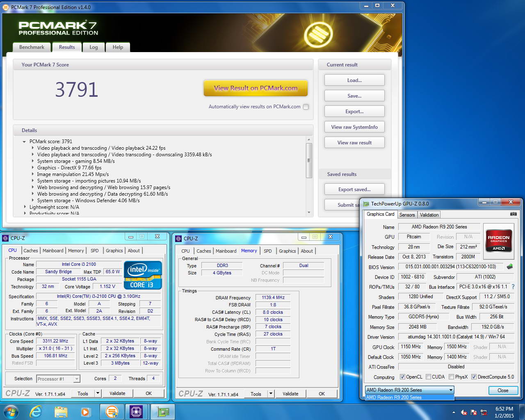The height and width of the screenshot is (420, 525).
Task: Toggle the CUDA checkbox in GPU-Z
Action: point(428,377)
